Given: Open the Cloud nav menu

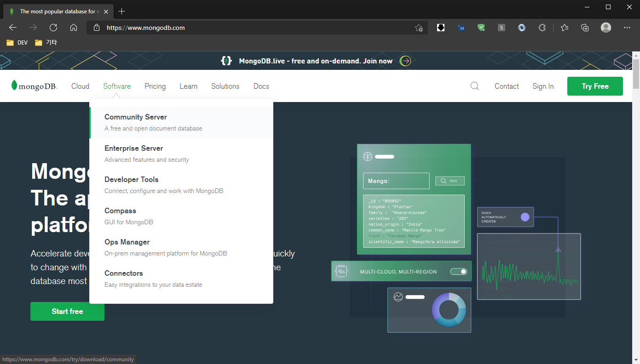Looking at the screenshot, I should coord(80,86).
